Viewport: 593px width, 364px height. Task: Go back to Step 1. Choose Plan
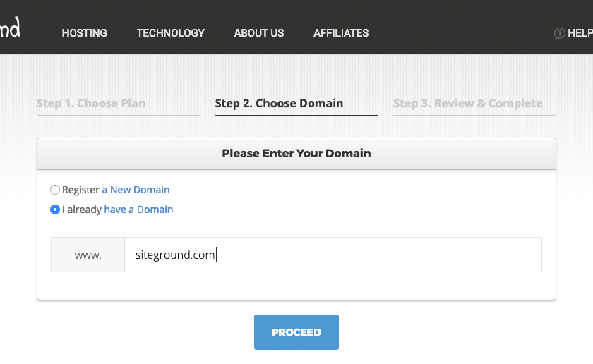(x=91, y=103)
